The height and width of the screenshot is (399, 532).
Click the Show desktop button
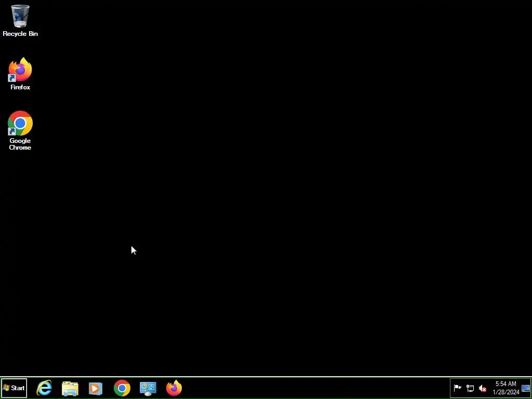tap(526, 388)
